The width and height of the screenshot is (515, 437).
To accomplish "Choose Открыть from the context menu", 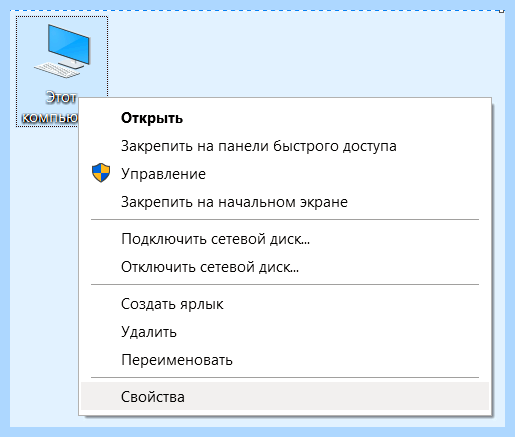I will (x=285, y=118).
